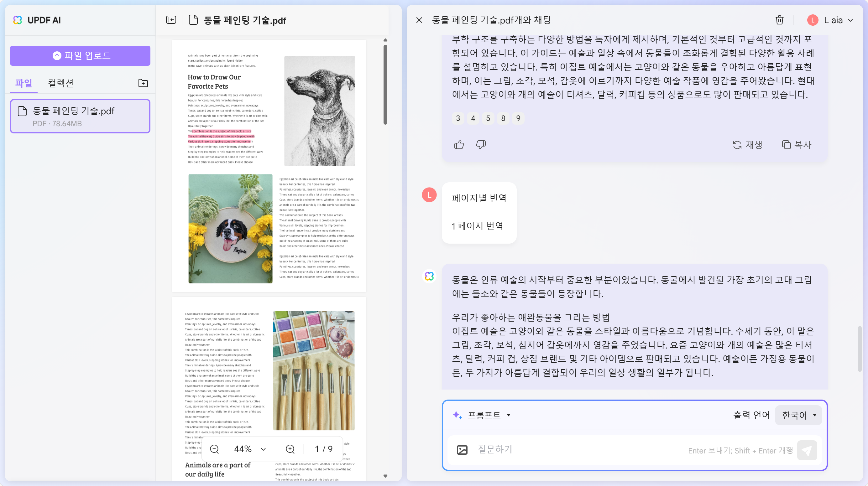Viewport: 868px width, 486px height.
Task: Click the 1 / 9 page indicator
Action: tap(323, 449)
